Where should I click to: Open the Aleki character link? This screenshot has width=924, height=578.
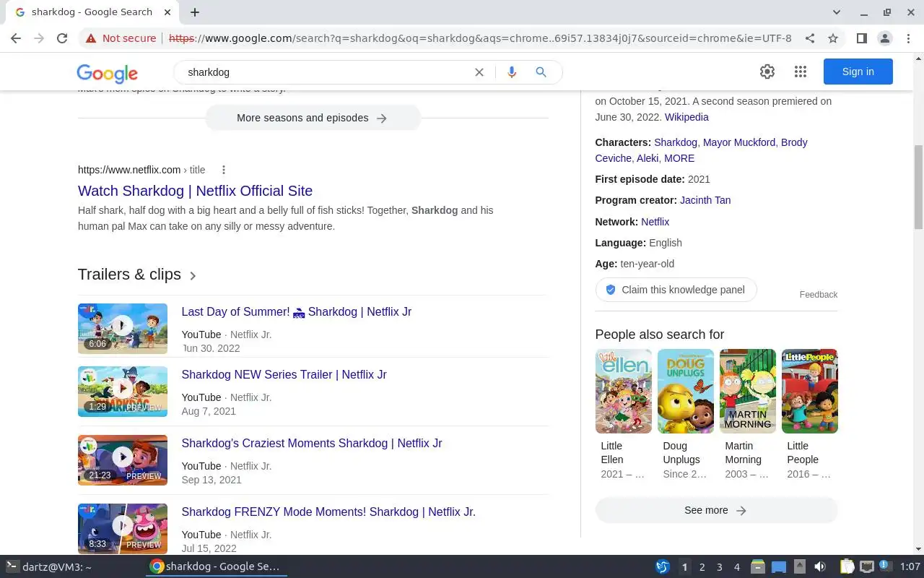click(x=648, y=158)
